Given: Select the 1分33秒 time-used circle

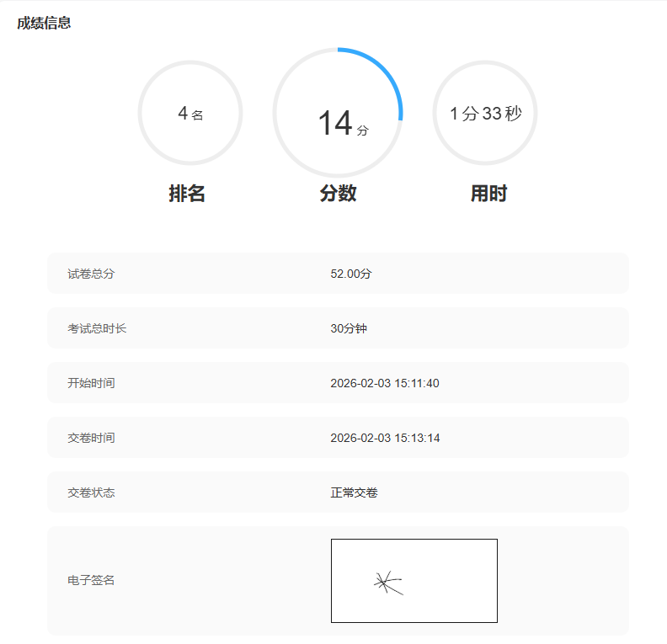Looking at the screenshot, I should click(x=485, y=113).
